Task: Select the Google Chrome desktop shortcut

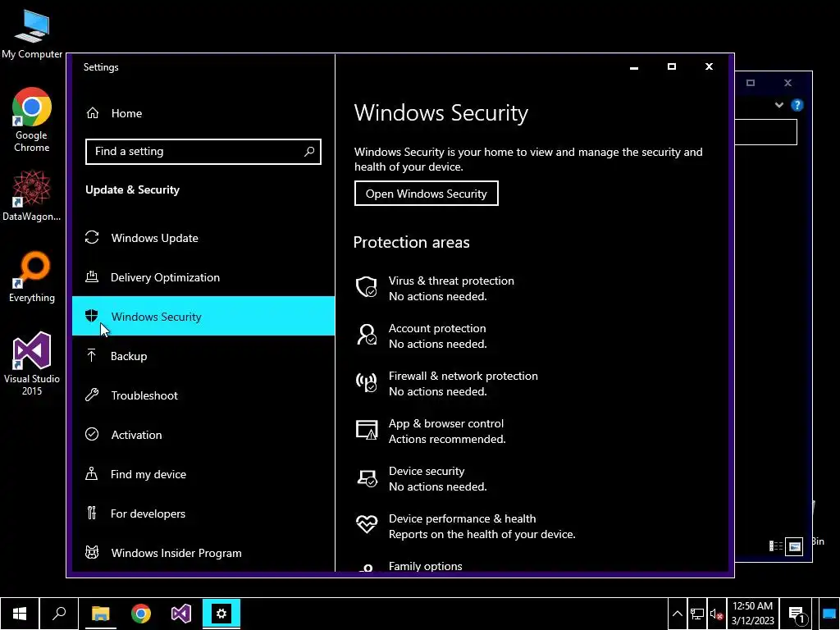Action: [x=32, y=120]
